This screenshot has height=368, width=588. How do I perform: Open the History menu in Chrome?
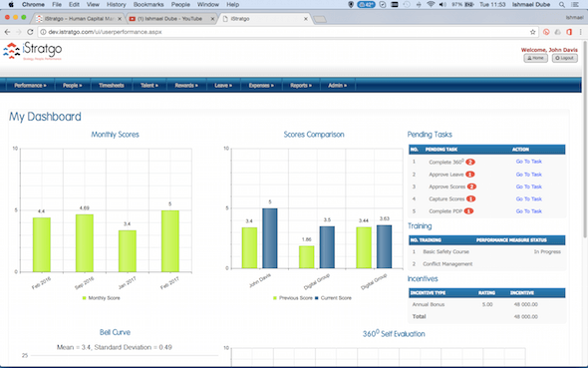117,5
